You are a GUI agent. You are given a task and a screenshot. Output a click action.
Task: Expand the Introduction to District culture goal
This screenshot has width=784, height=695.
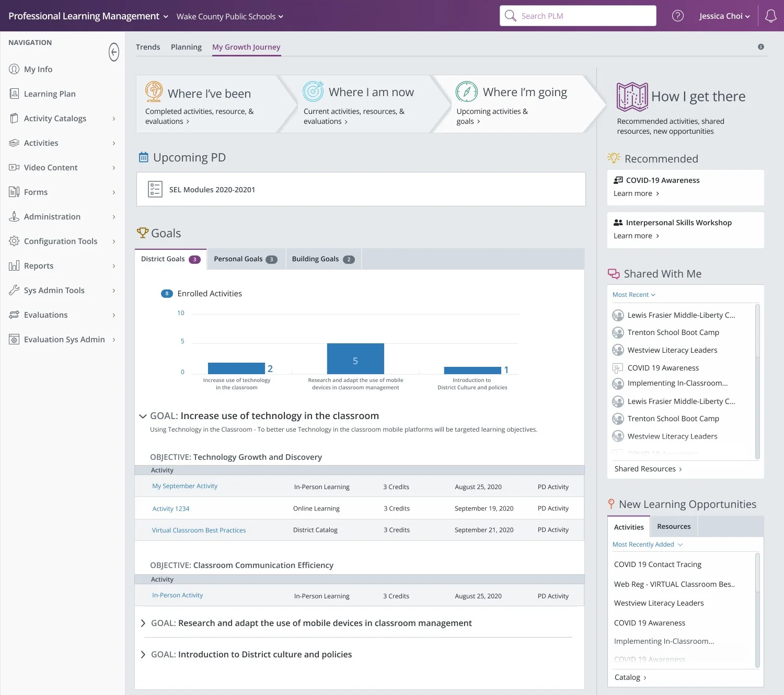[143, 654]
